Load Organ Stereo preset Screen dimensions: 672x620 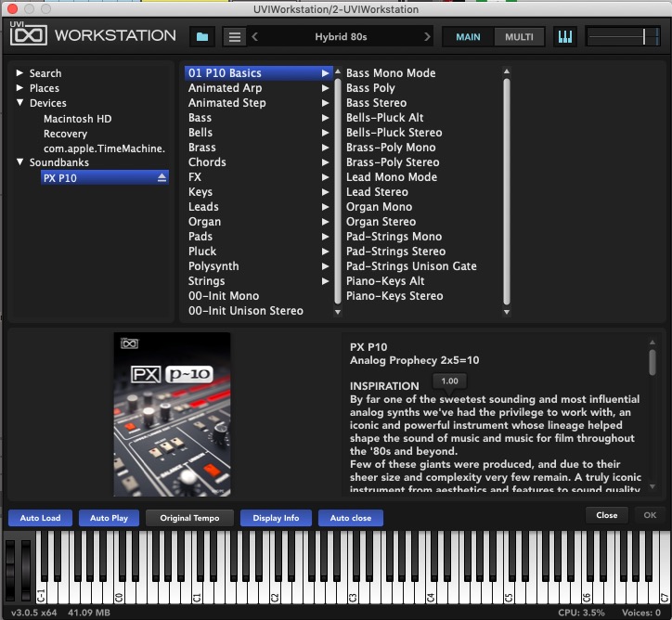tap(381, 222)
